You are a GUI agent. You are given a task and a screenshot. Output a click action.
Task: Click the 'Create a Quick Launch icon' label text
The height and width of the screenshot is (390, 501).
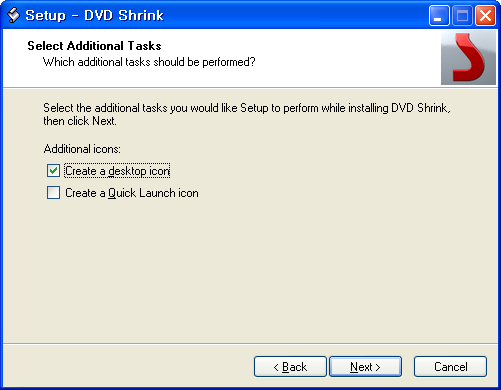132,193
